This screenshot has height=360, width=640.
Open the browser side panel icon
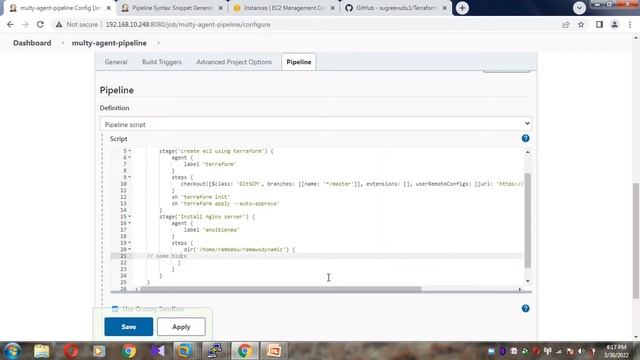click(x=599, y=24)
